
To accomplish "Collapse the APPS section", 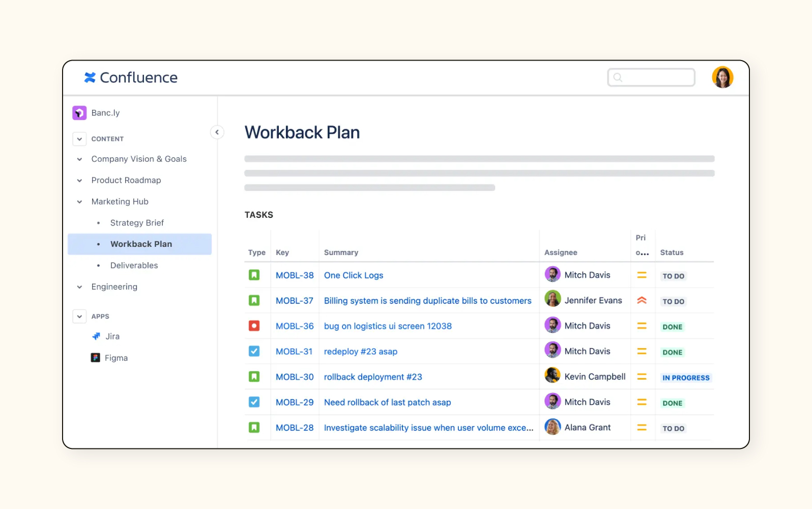I will (79, 317).
